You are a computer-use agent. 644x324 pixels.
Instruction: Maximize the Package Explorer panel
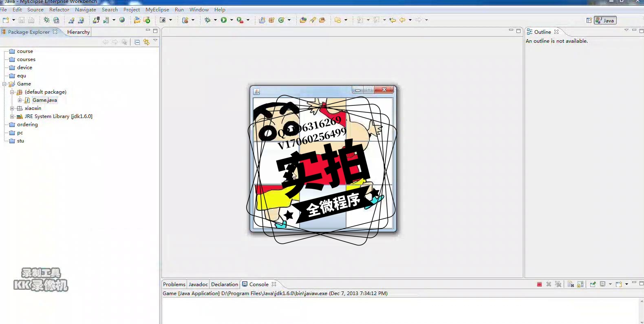point(155,31)
